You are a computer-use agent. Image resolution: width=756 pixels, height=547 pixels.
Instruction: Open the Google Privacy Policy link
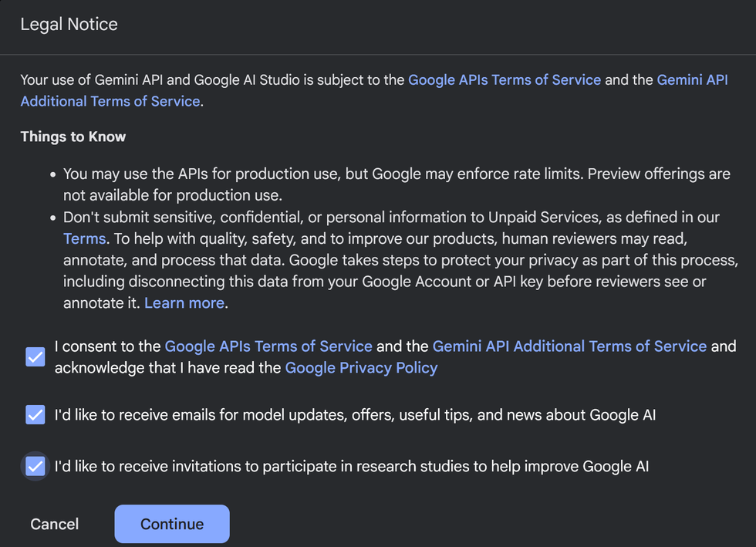361,368
